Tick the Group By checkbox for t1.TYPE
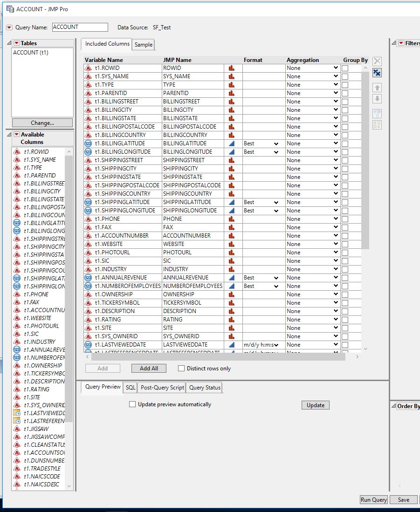Viewport: 420px width, 512px height. 345,85
